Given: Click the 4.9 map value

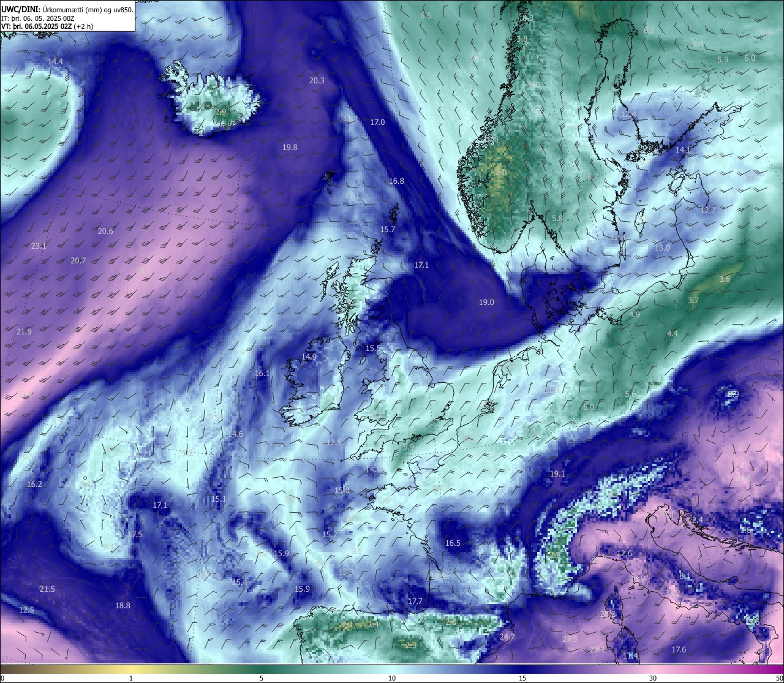Looking at the screenshot, I should (x=635, y=314).
